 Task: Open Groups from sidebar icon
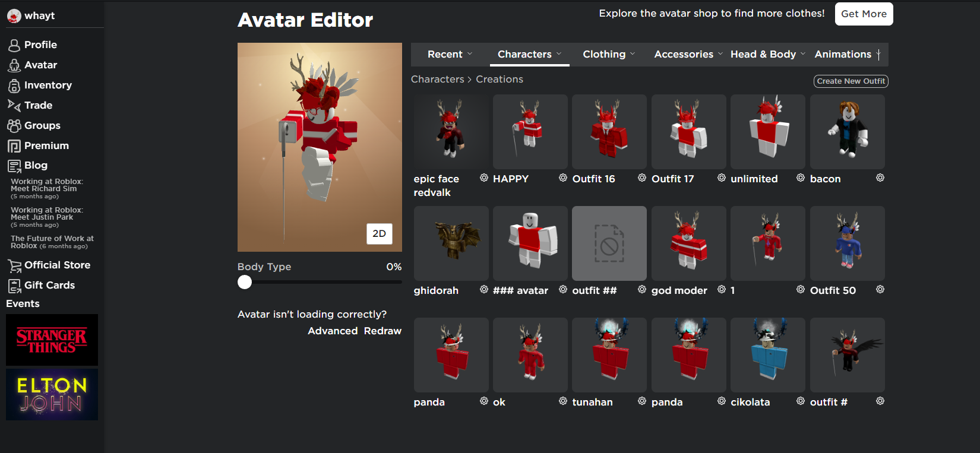pos(14,126)
